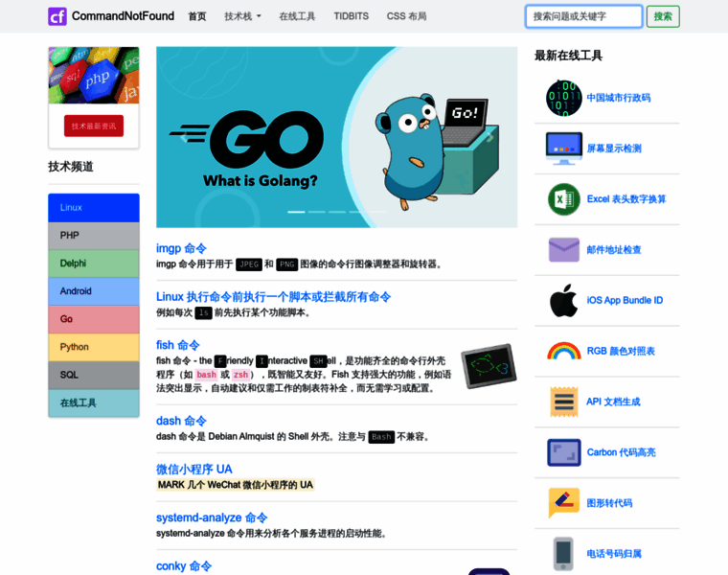Click the programming languages banner image
The height and width of the screenshot is (575, 728).
94,76
